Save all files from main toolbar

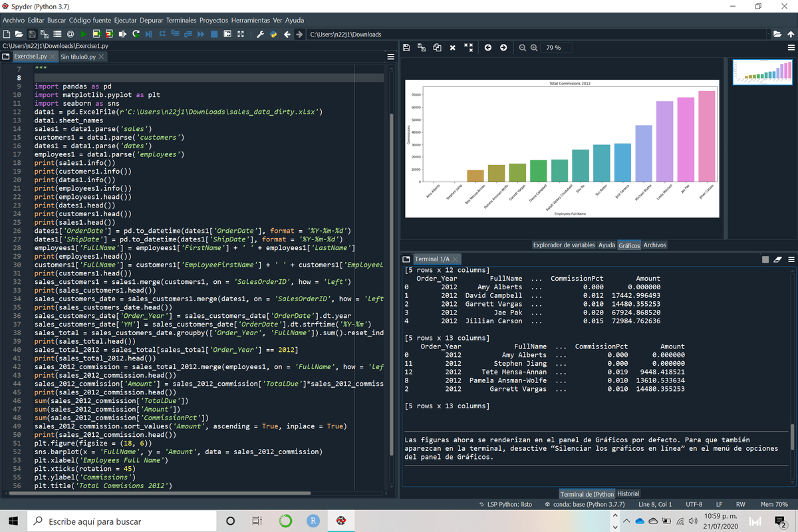pos(45,34)
